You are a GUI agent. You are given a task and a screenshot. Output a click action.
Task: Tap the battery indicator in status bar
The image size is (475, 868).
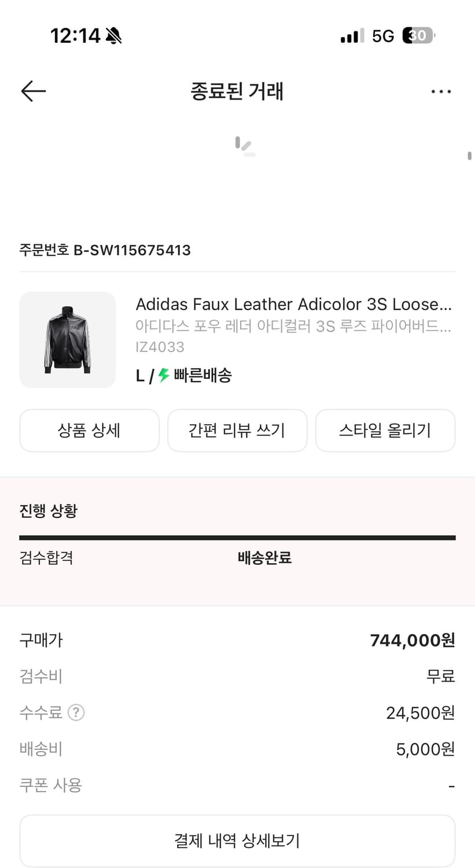click(418, 36)
